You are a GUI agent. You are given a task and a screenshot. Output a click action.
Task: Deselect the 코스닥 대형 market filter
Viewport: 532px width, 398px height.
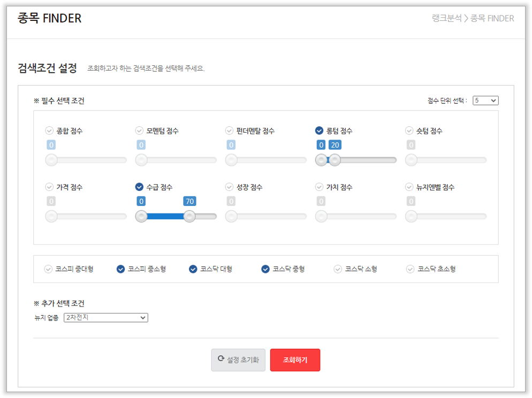pos(193,269)
